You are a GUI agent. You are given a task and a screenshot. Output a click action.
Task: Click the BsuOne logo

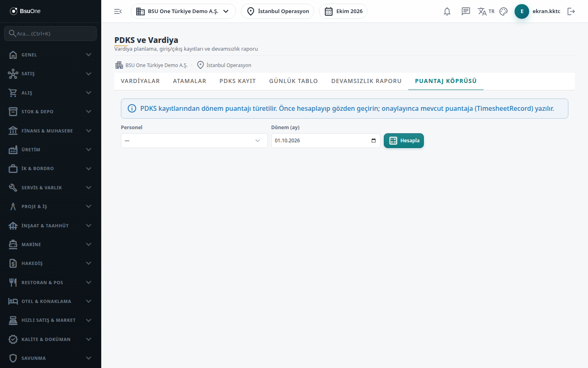(25, 11)
